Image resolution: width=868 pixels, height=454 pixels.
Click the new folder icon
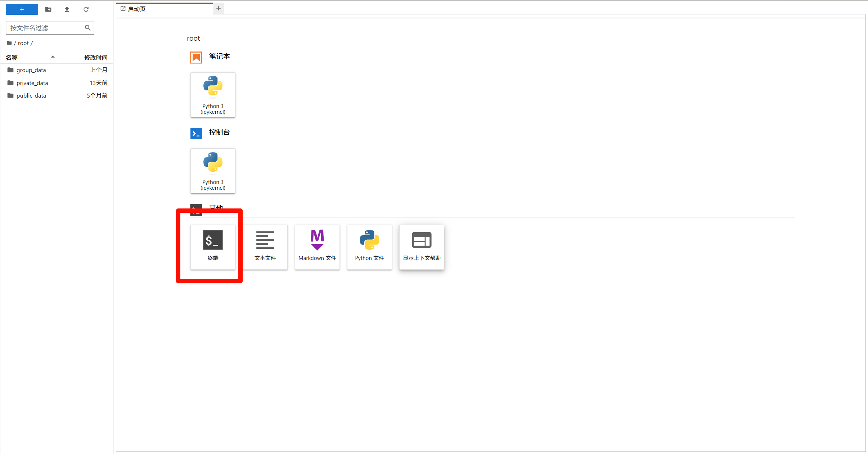(x=48, y=9)
